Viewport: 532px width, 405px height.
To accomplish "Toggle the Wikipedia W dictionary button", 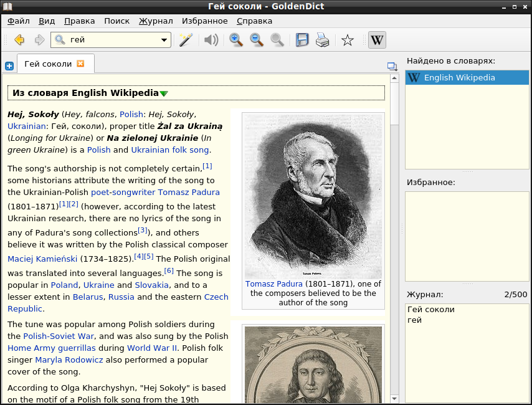I will pos(377,40).
